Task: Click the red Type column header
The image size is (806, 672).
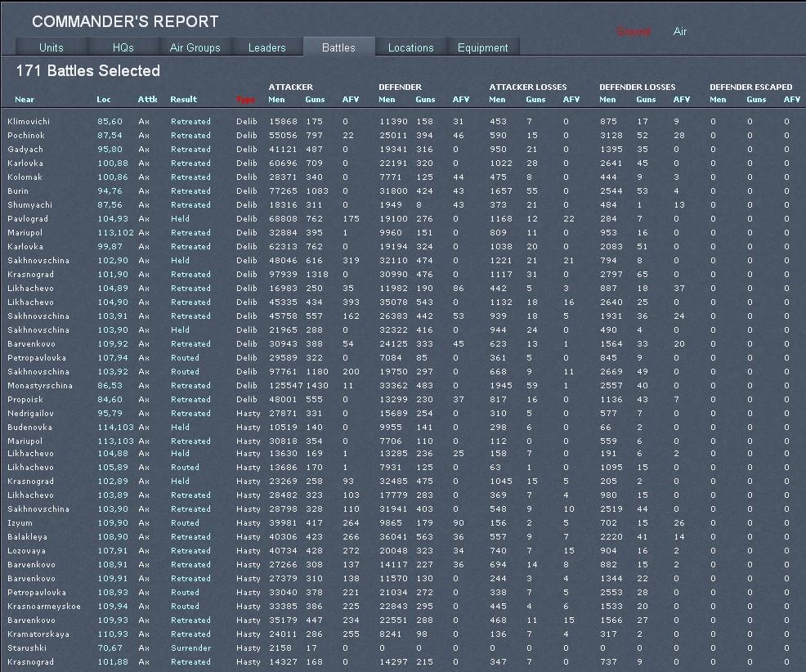Action: (x=245, y=100)
